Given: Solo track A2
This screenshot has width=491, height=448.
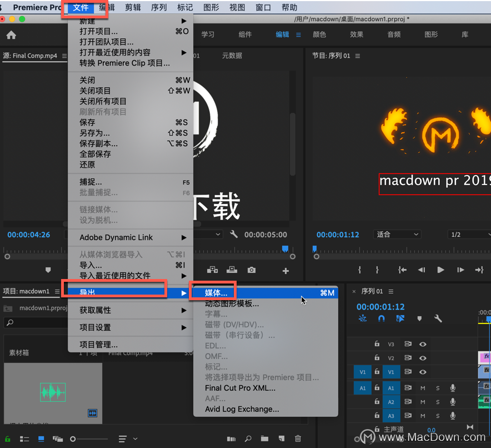Looking at the screenshot, I should [438, 402].
